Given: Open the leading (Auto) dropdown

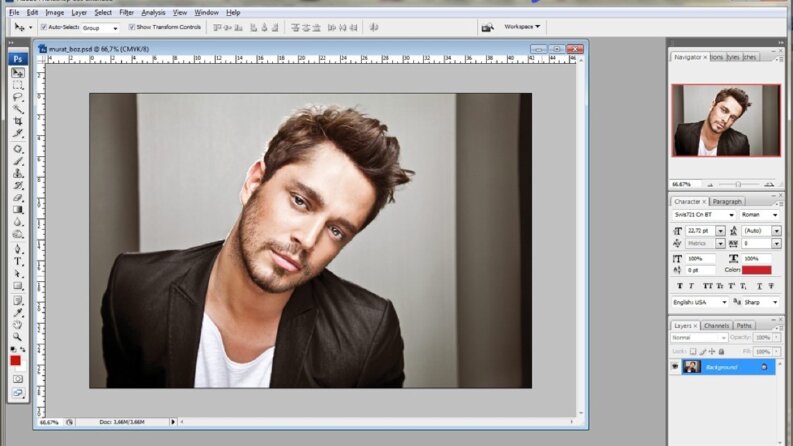Looking at the screenshot, I should [x=776, y=231].
